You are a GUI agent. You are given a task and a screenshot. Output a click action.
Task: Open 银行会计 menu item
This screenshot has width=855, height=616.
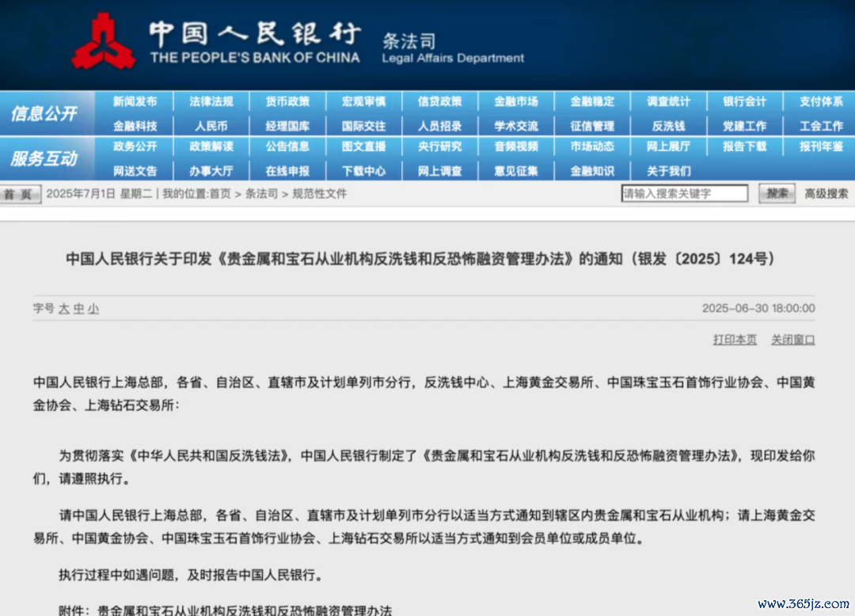coord(745,101)
